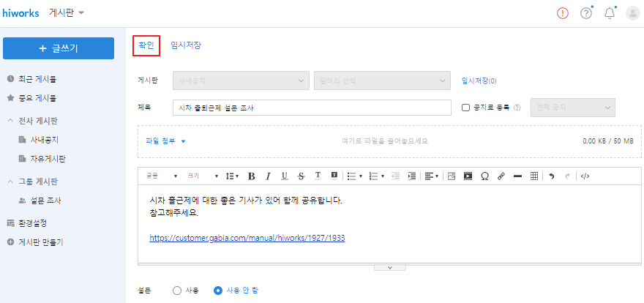Click the file drop zone text
Image resolution: width=644 pixels, height=303 pixels.
tap(385, 141)
